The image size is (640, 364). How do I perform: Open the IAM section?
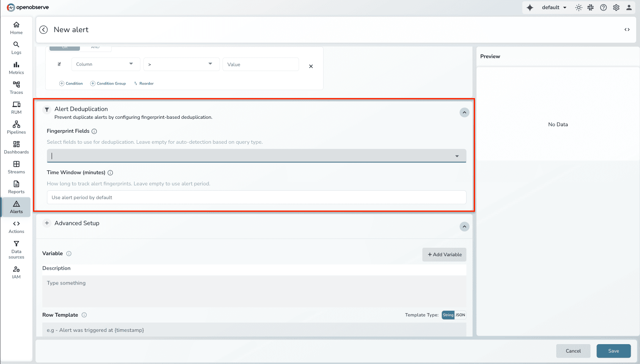pyautogui.click(x=16, y=272)
